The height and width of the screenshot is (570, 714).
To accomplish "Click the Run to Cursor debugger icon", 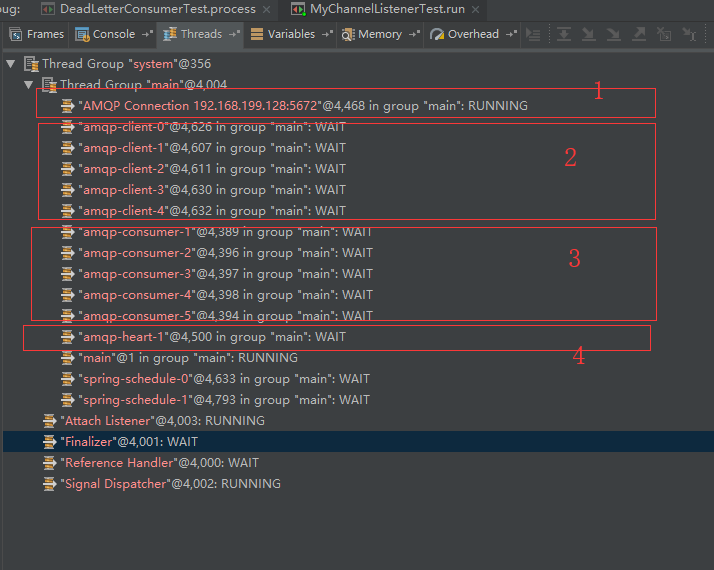I will 689,35.
